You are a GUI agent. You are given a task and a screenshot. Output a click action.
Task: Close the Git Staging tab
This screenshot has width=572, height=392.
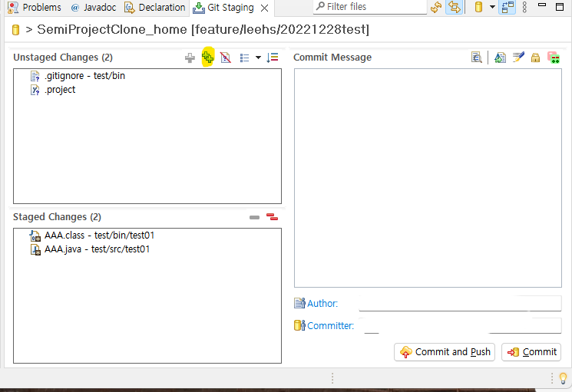click(265, 8)
